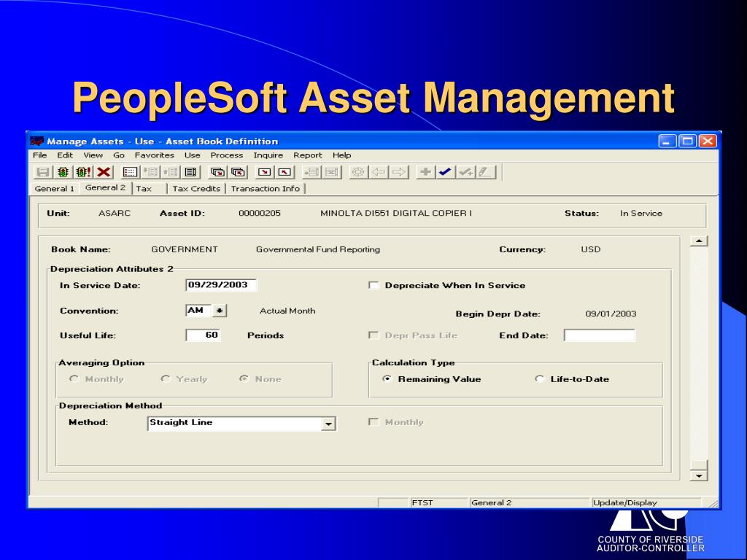
Task: Click the Begin Depr Date value 09/01/2003
Action: coord(611,314)
